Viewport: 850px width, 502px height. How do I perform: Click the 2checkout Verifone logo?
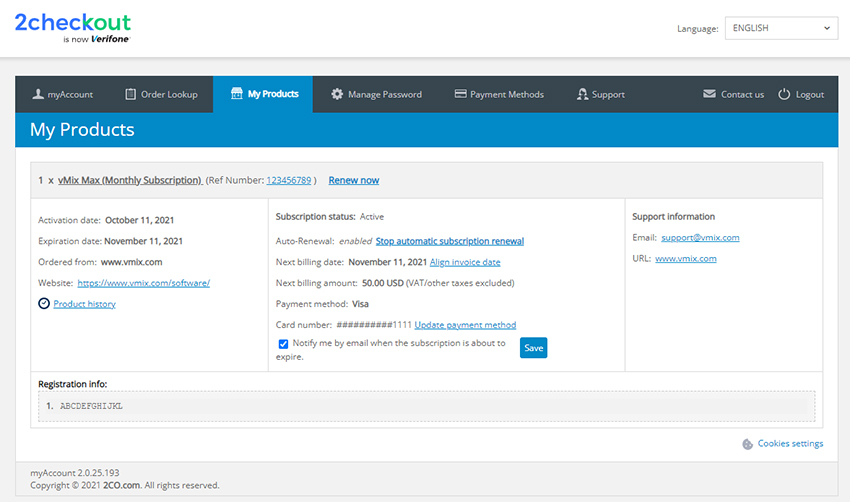point(72,27)
